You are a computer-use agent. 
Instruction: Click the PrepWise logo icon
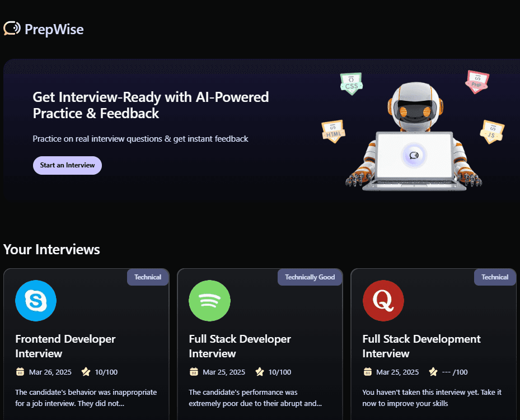(11, 27)
